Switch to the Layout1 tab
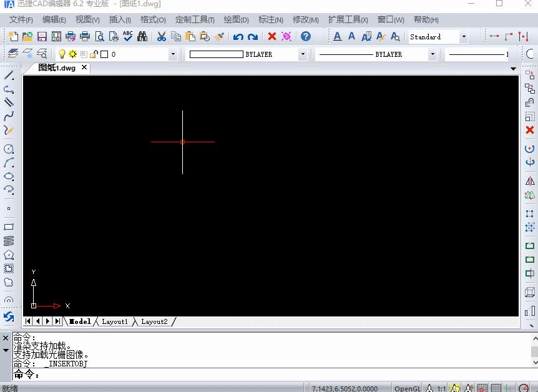 [115, 321]
